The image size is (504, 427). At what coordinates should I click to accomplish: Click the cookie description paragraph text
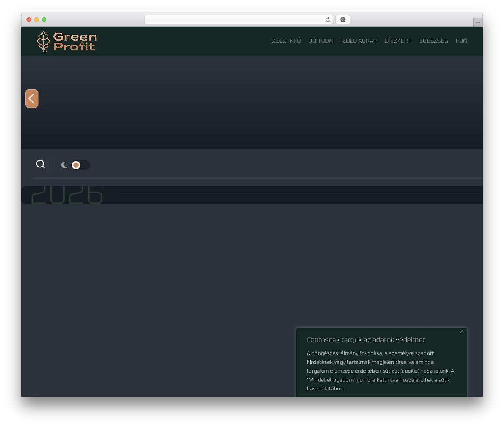(x=380, y=371)
